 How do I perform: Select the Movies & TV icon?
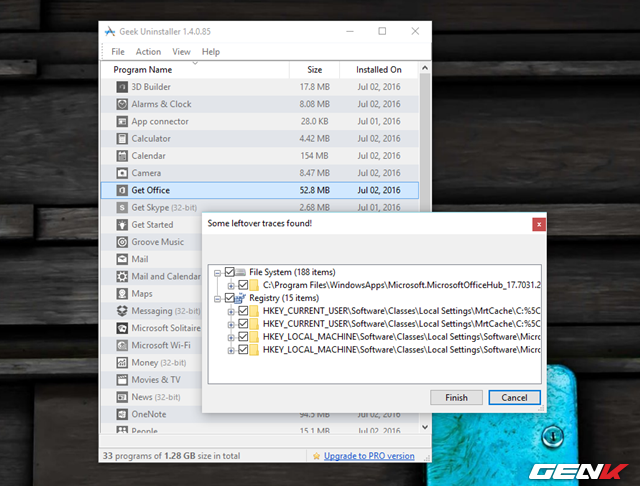122,379
